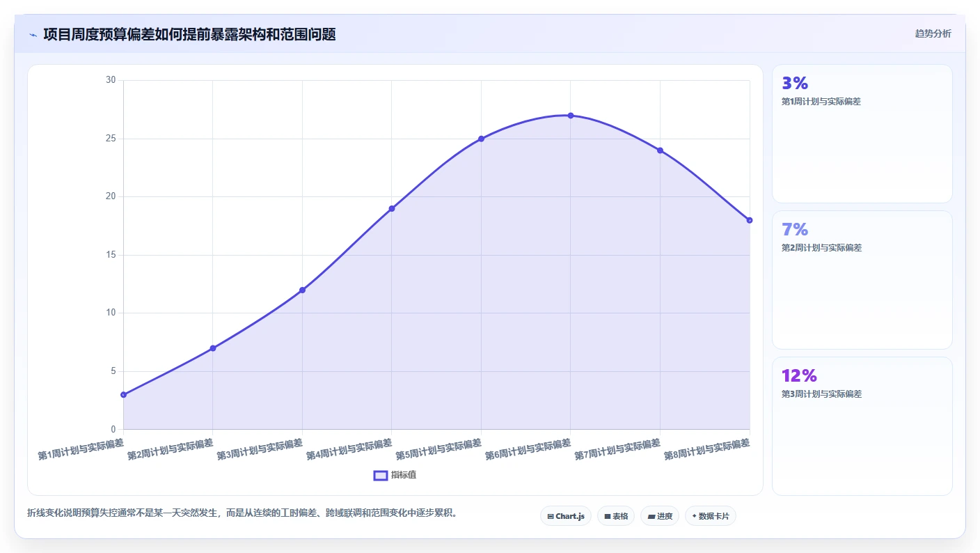Click the week 3 data point at 12
The width and height of the screenshot is (980, 553).
coord(302,290)
